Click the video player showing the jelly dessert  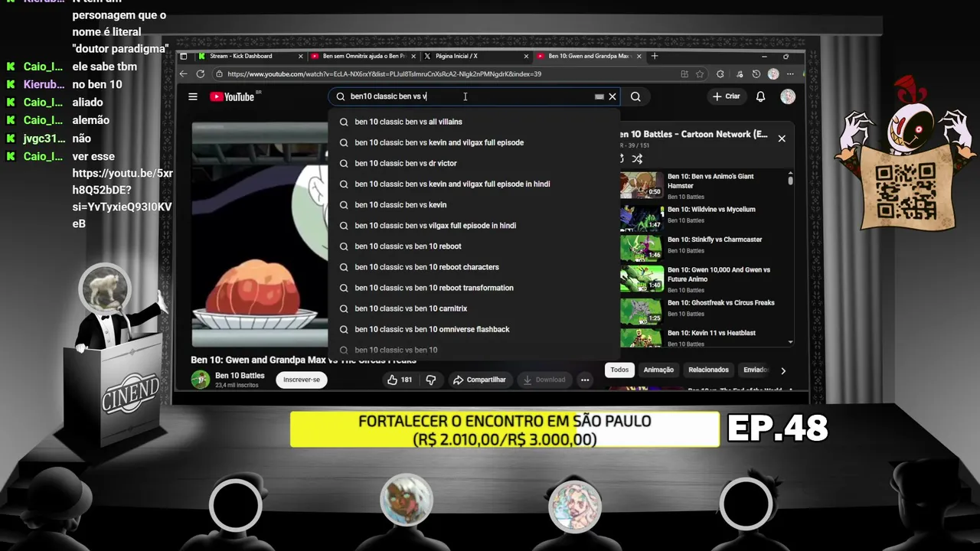tap(260, 234)
